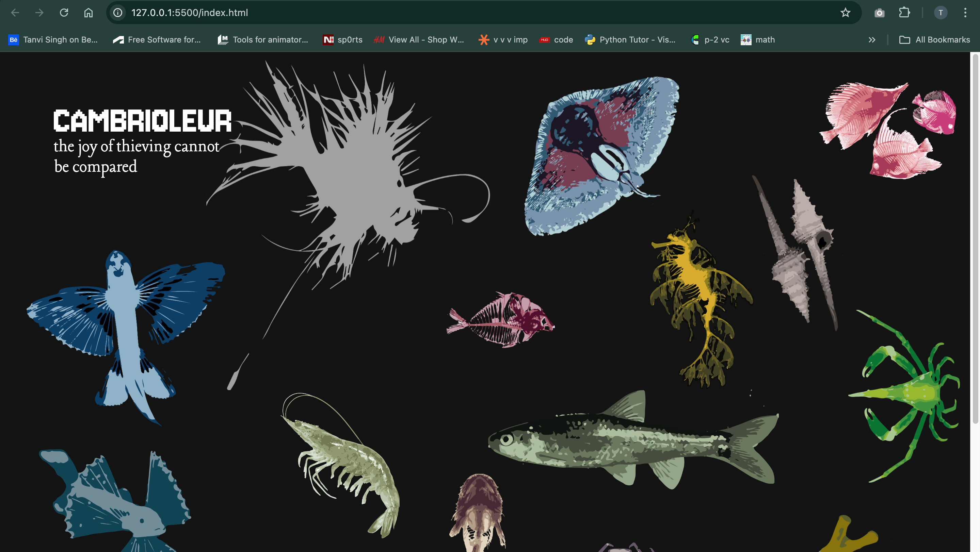Open the All Bookmarks folder
Image resolution: width=980 pixels, height=552 pixels.
click(x=934, y=39)
